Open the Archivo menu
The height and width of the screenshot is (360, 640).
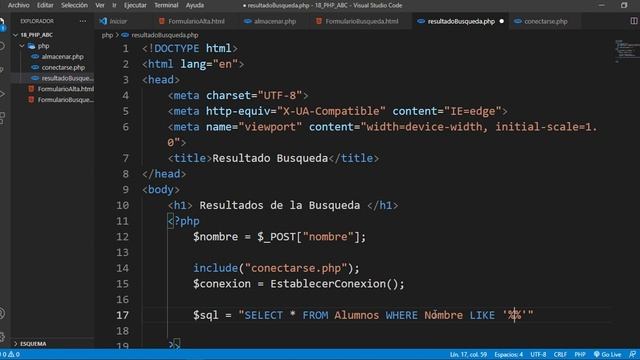[19, 5]
